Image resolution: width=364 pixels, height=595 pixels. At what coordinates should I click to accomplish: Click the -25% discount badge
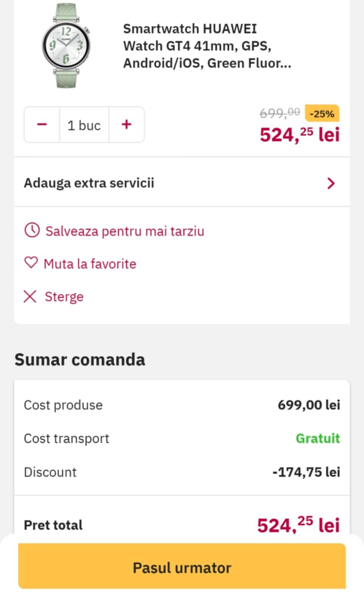tap(322, 114)
